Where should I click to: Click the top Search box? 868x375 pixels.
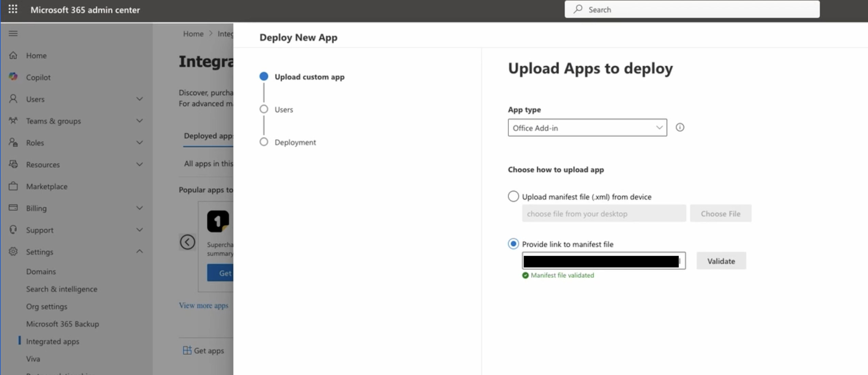coord(692,10)
